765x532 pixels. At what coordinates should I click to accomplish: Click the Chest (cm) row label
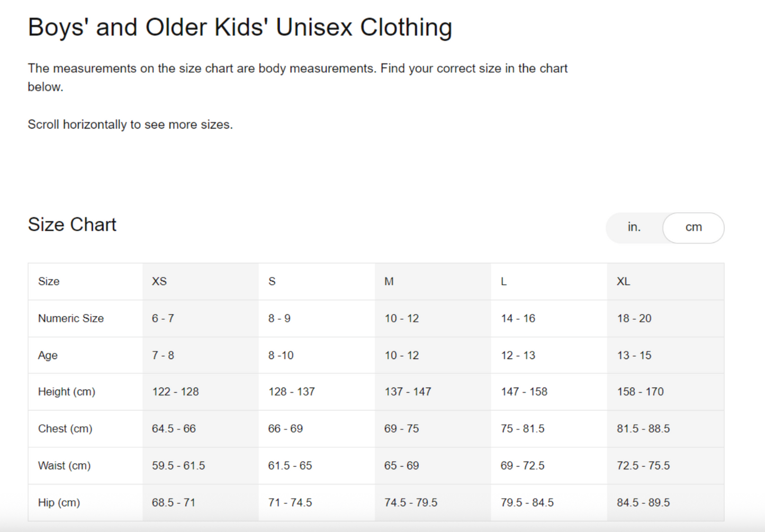click(65, 429)
